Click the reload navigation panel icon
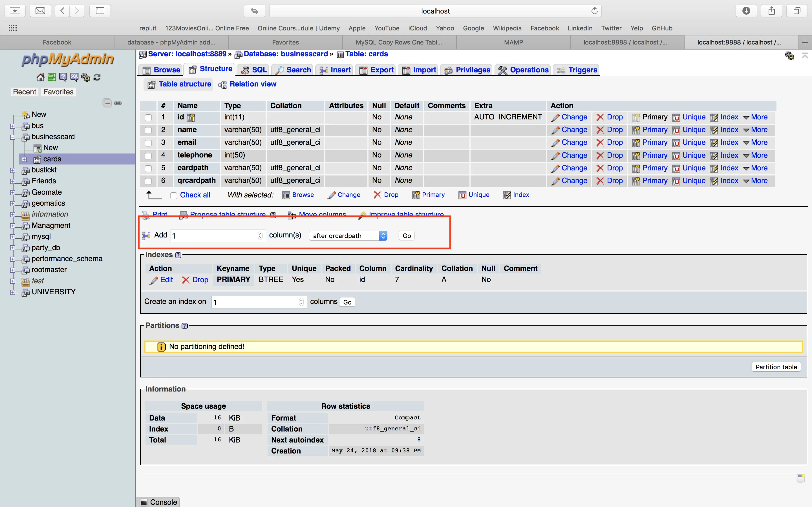 [x=97, y=77]
